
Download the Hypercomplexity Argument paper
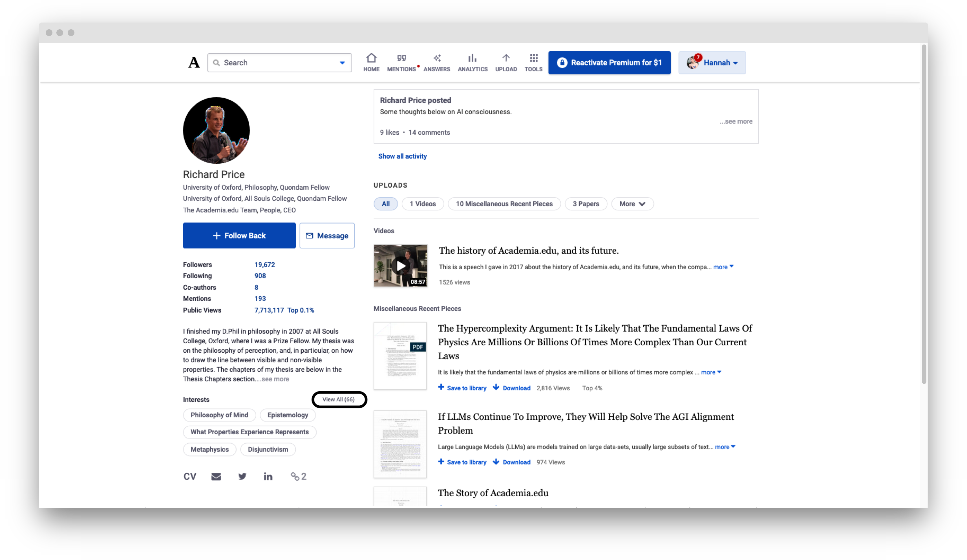click(511, 388)
